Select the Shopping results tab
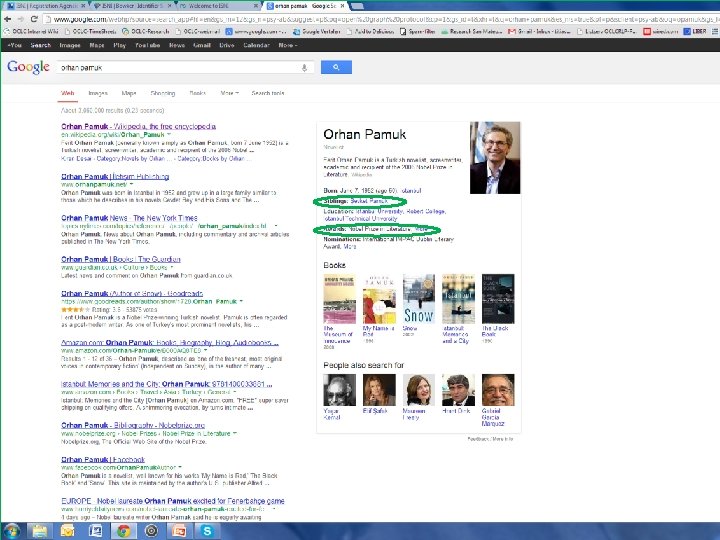720x540 pixels. click(163, 93)
